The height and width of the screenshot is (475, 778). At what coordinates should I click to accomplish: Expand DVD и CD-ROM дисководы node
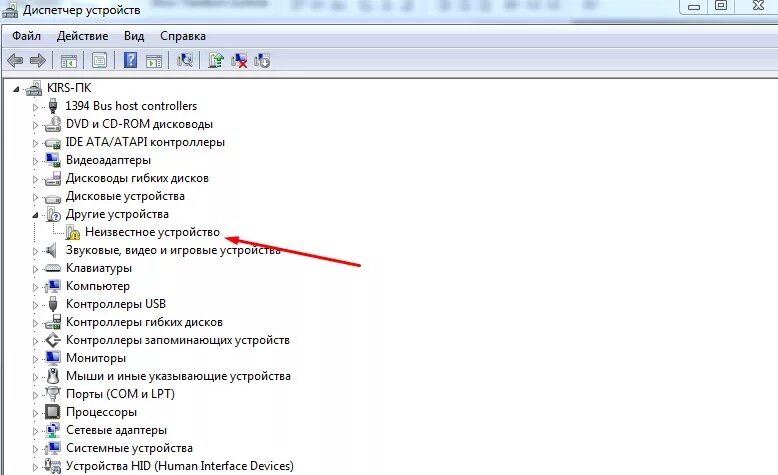pos(35,125)
